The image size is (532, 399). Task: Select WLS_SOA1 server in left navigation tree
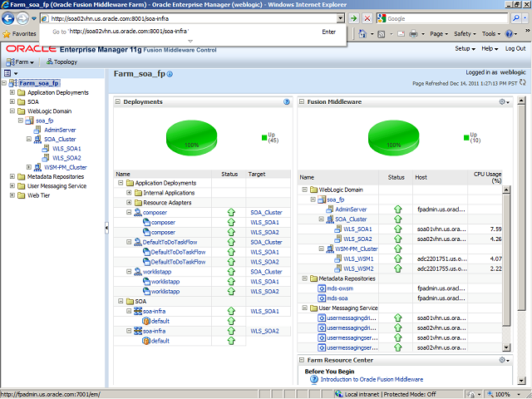66,148
